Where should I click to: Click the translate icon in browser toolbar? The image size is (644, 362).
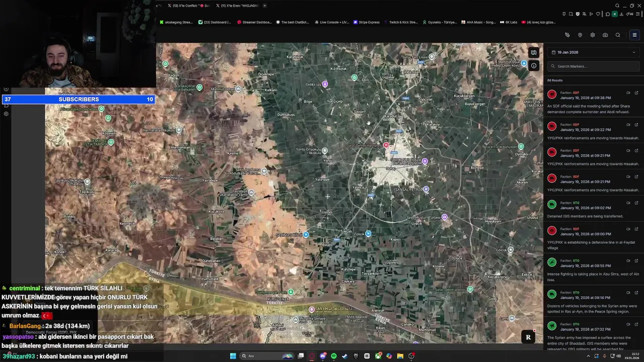(584, 14)
